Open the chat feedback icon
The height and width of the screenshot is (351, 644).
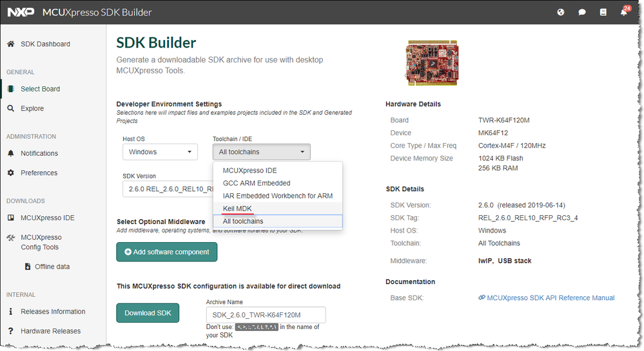[582, 12]
